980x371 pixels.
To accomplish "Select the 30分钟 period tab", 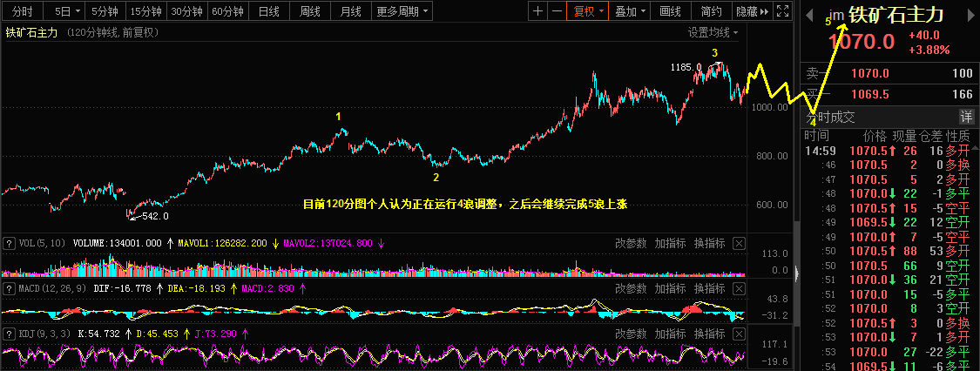I will 187,11.
